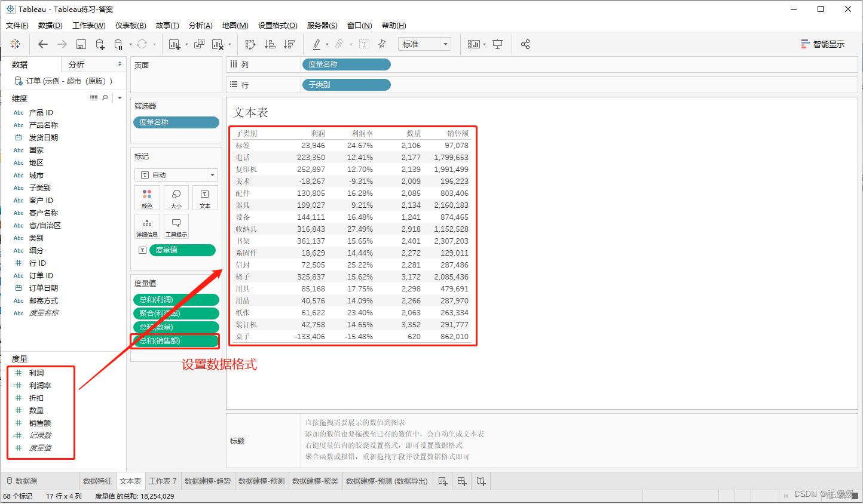
Task: Click the sort ascending icon
Action: [270, 44]
